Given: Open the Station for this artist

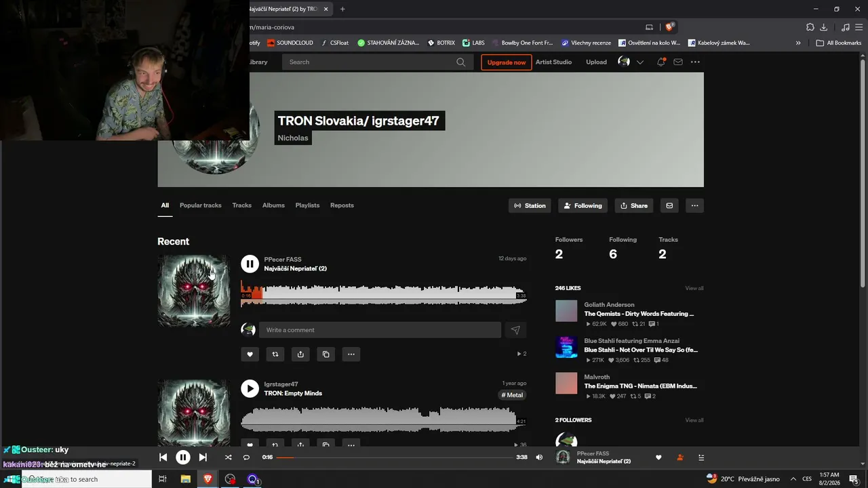Looking at the screenshot, I should point(530,205).
